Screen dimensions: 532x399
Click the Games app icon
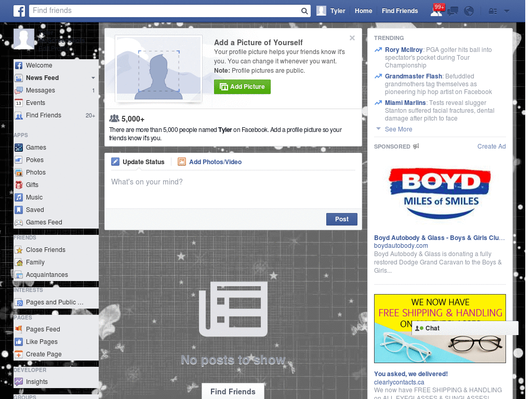click(x=19, y=148)
